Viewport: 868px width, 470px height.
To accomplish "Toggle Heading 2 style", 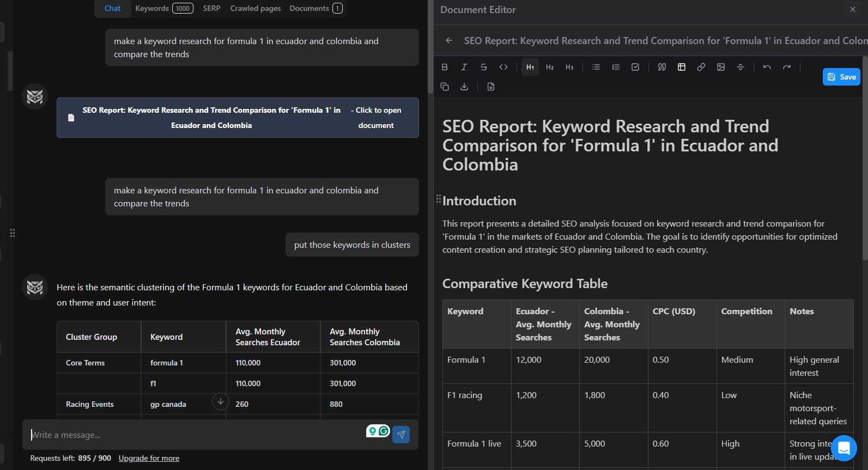I will pyautogui.click(x=550, y=67).
